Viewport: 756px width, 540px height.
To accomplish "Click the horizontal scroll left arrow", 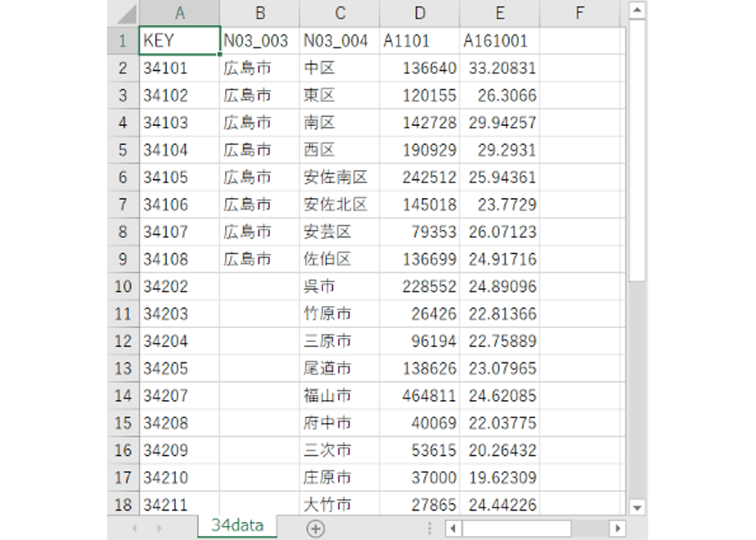I will point(452,528).
